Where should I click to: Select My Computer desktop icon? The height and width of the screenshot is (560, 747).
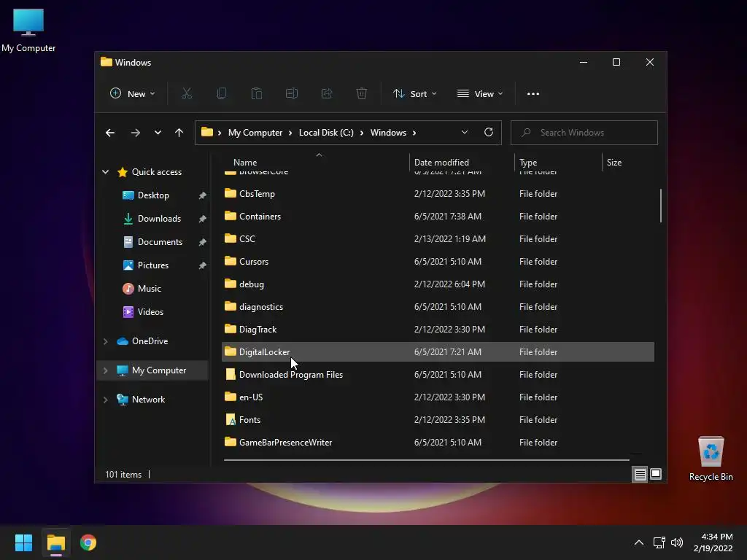pyautogui.click(x=28, y=31)
